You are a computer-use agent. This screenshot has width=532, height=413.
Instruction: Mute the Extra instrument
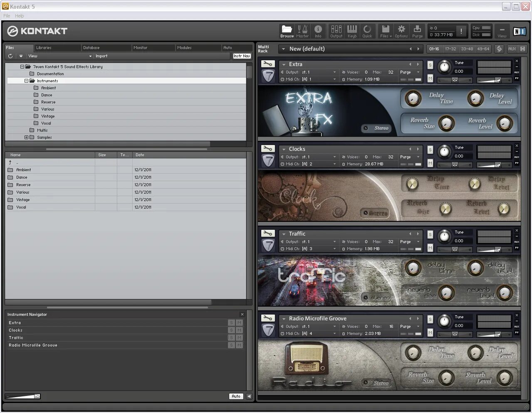pos(430,79)
